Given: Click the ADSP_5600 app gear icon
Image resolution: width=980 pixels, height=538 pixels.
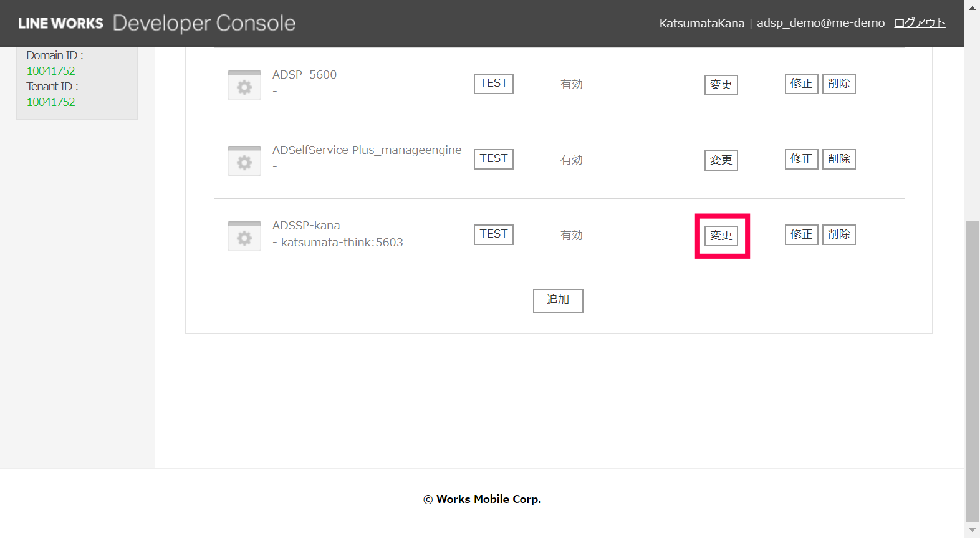Looking at the screenshot, I should pyautogui.click(x=244, y=86).
